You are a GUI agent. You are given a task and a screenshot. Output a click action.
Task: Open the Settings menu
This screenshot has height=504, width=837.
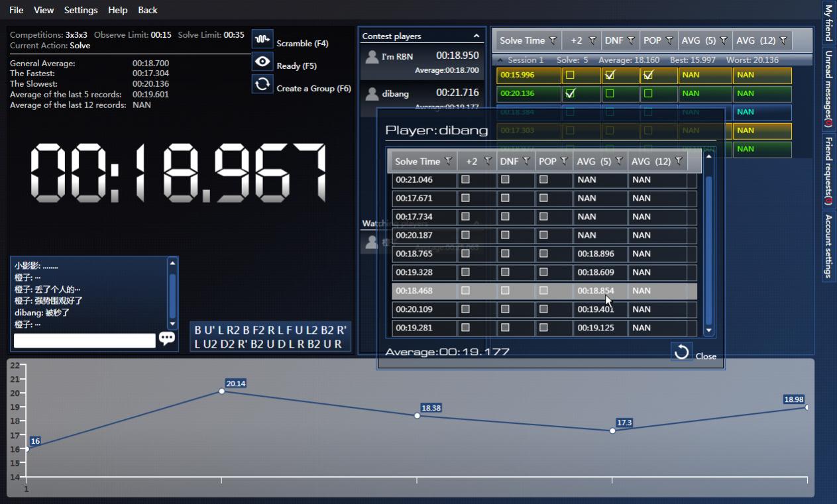(x=81, y=10)
